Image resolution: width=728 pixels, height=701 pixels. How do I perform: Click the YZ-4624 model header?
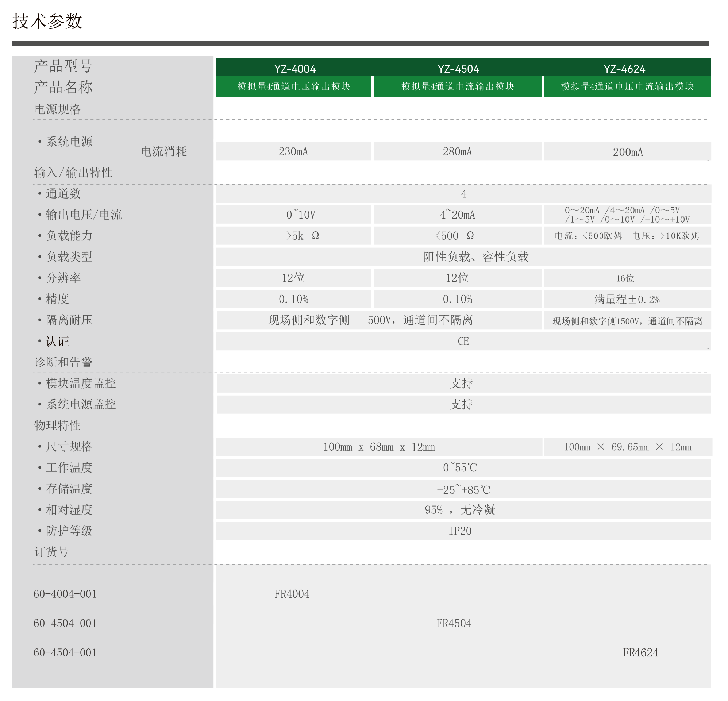tap(624, 69)
